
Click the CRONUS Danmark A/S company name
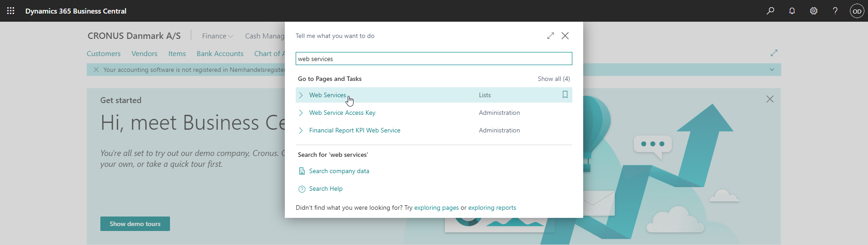[x=134, y=36]
